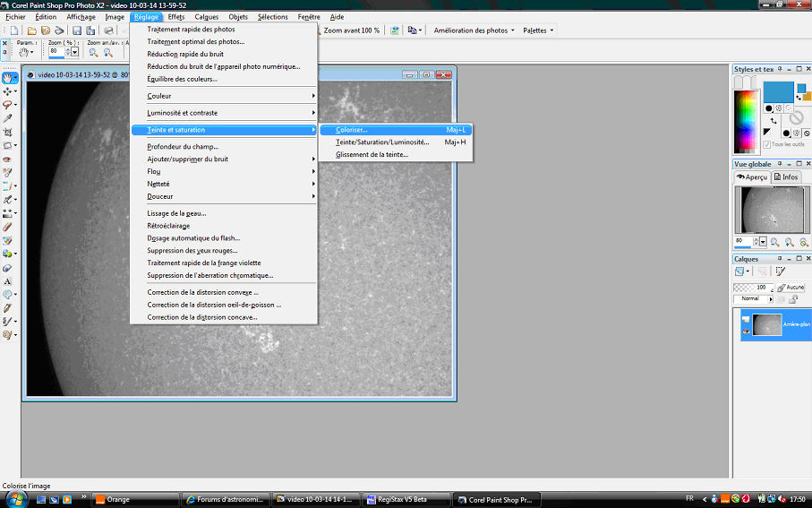Click zoom in icon in Vue globale
Viewport: 812px width, 508px height.
790,242
